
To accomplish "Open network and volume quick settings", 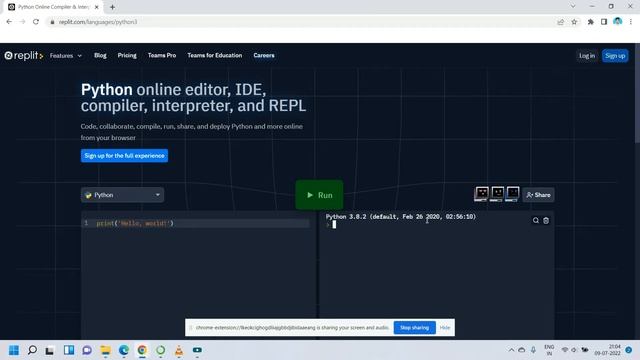I will (575, 350).
